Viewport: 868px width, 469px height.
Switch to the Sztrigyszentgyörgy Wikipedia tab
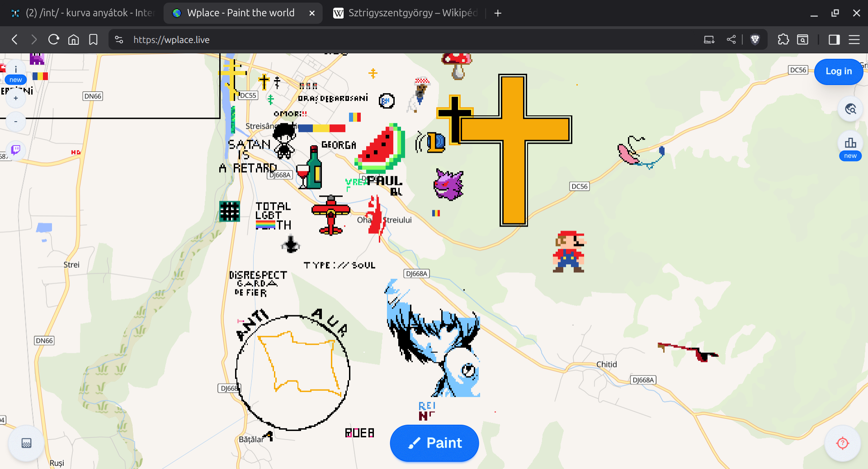click(x=406, y=13)
